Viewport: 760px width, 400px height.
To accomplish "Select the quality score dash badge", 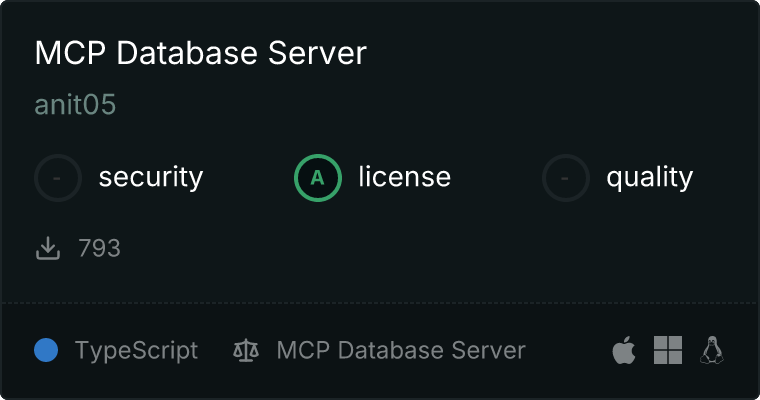I will point(566,178).
